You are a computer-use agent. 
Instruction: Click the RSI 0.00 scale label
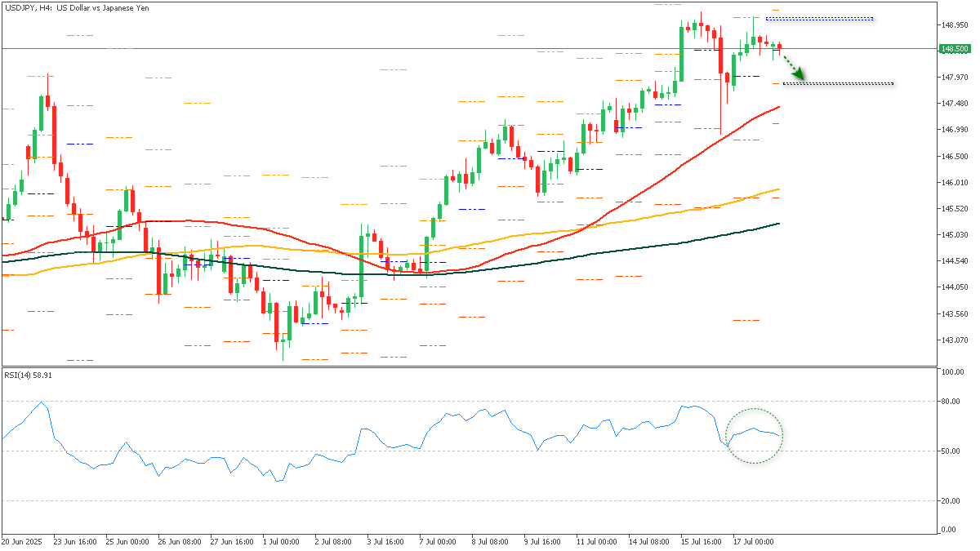[949, 530]
